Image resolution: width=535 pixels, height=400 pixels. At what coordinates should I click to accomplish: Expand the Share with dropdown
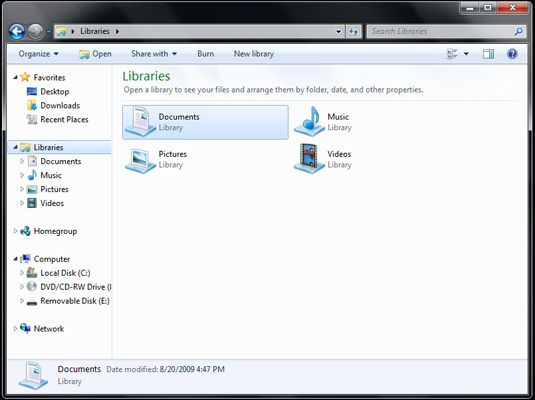tap(154, 54)
